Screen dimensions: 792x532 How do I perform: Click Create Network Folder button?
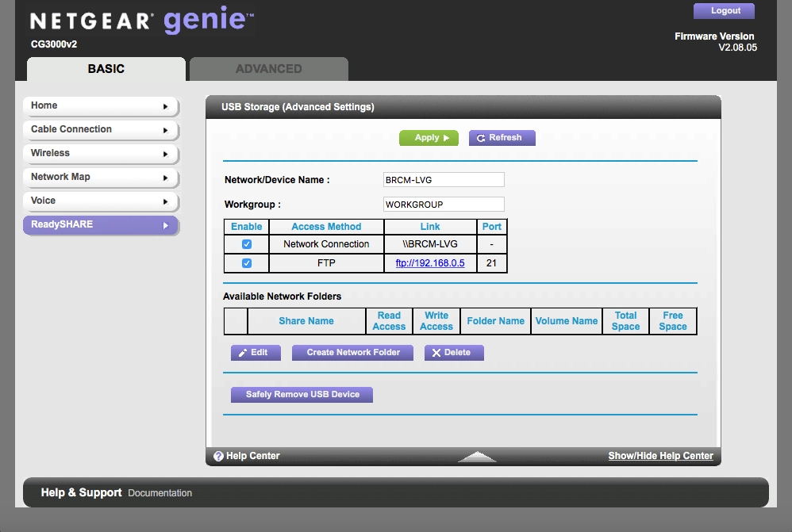pos(352,352)
